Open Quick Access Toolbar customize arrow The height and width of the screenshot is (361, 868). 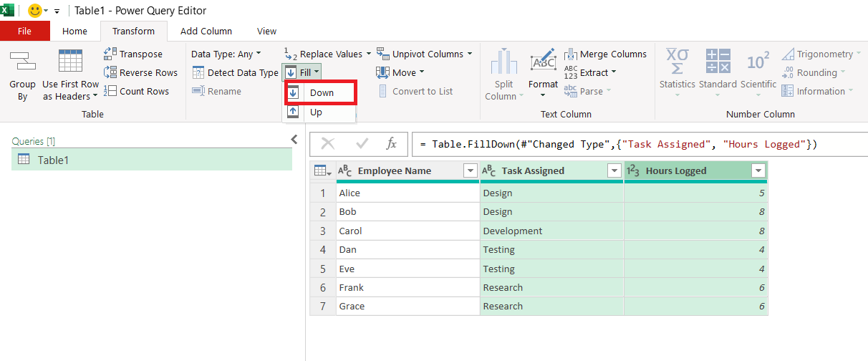pos(57,11)
